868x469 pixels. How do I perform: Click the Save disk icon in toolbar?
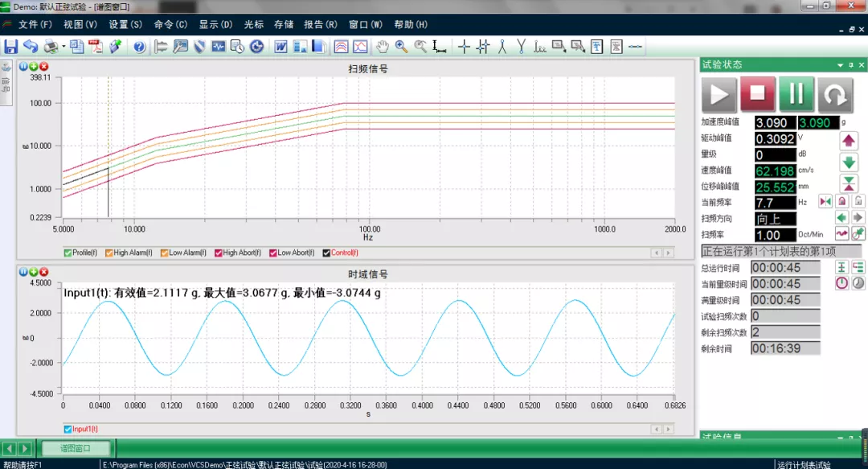(x=10, y=47)
